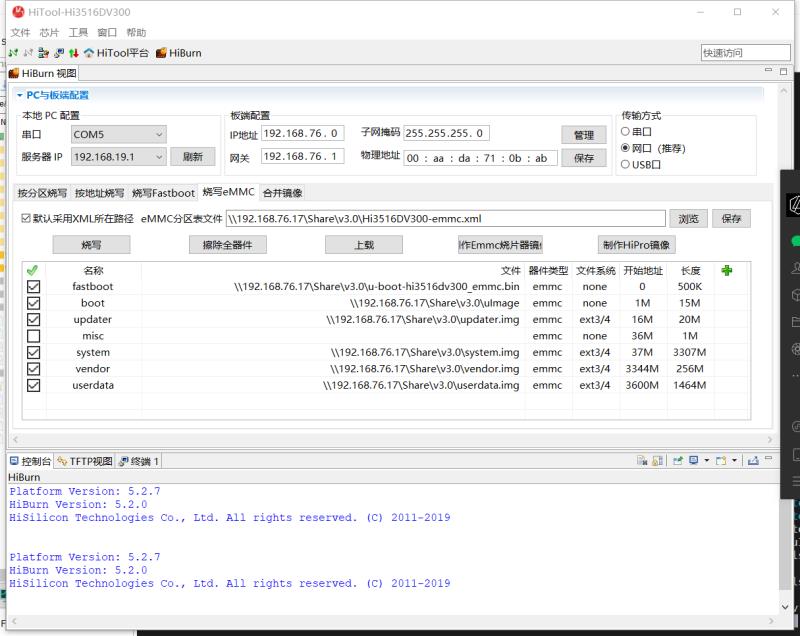Image resolution: width=800 pixels, height=636 pixels.
Task: Toggle the fastboot partition checkbox
Action: pyautogui.click(x=34, y=287)
